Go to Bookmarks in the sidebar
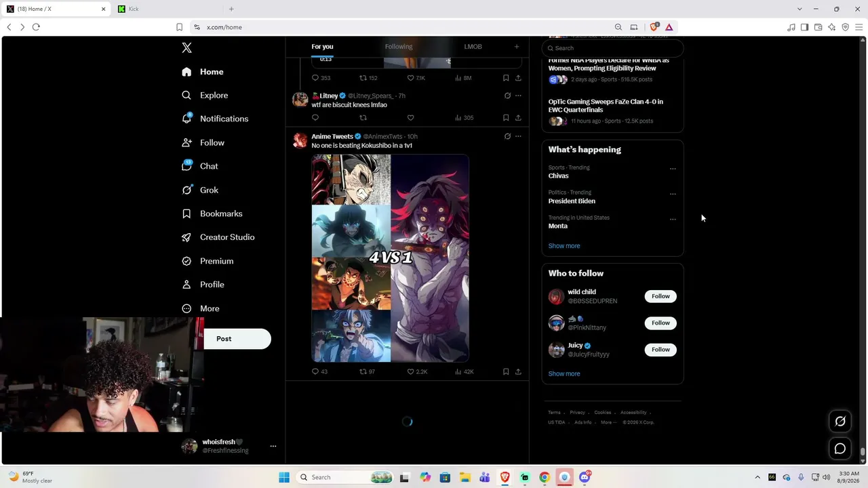This screenshot has height=488, width=868. [212, 213]
